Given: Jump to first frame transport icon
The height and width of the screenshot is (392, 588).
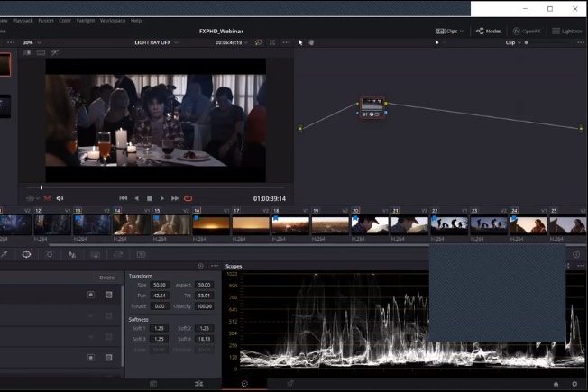Looking at the screenshot, I should click(x=124, y=198).
